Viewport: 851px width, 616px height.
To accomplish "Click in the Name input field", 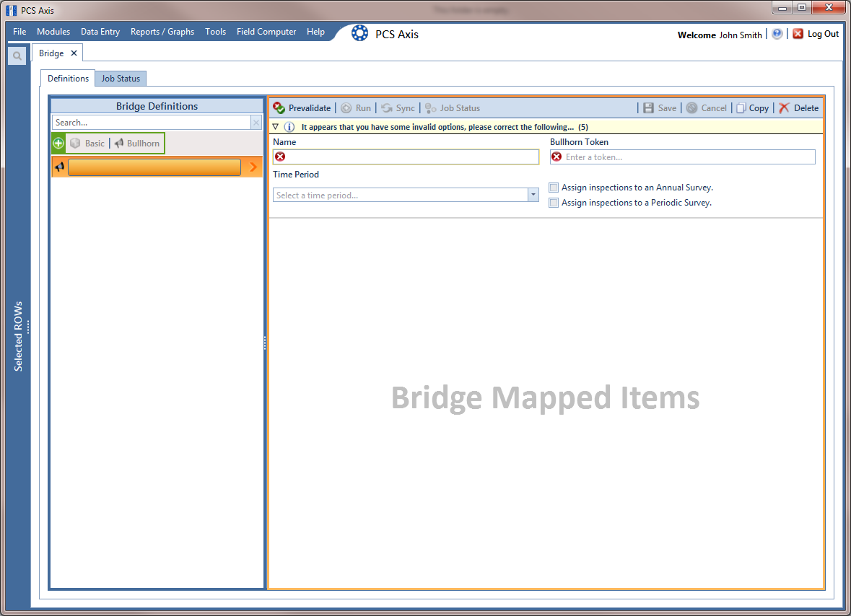I will (406, 157).
